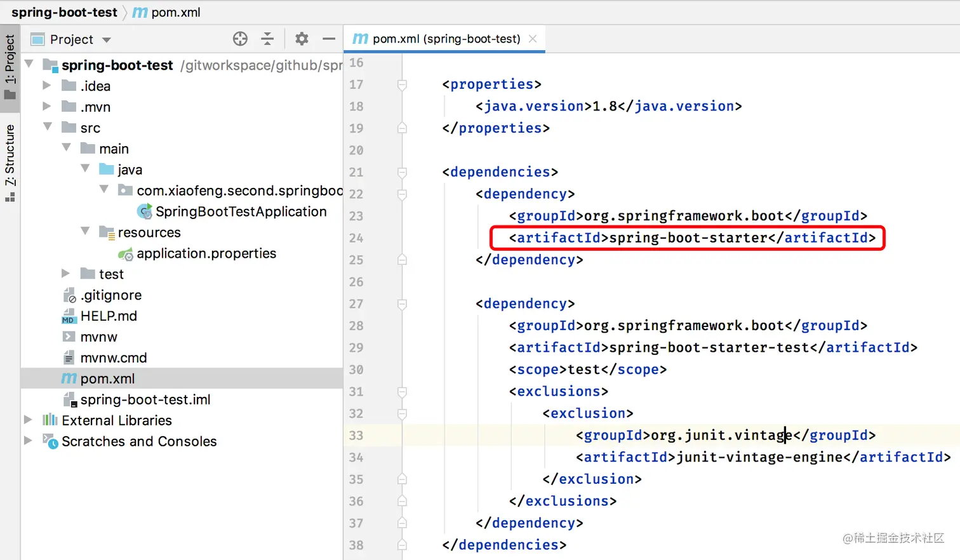Expand the test folder

[65, 274]
